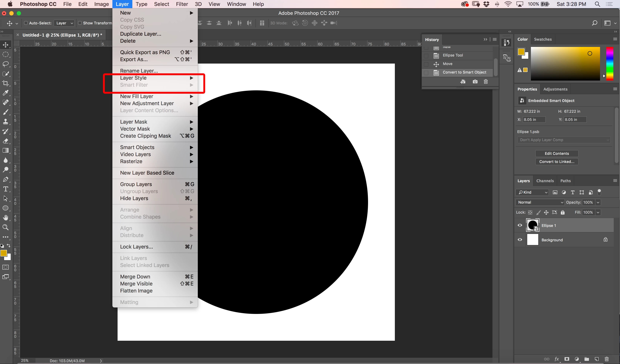Hide the Ellipse 1 layer
Image resolution: width=620 pixels, height=364 pixels.
coord(520,225)
